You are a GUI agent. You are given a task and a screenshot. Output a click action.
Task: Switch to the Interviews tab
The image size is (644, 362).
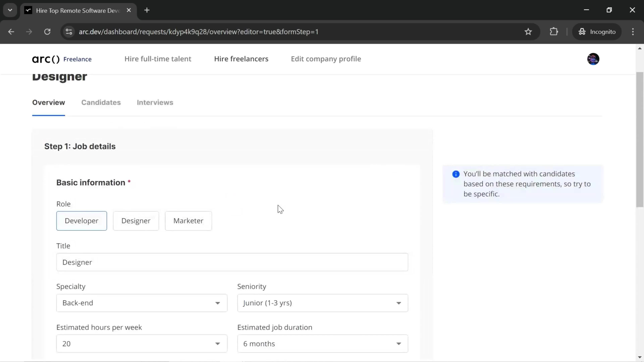pos(155,102)
